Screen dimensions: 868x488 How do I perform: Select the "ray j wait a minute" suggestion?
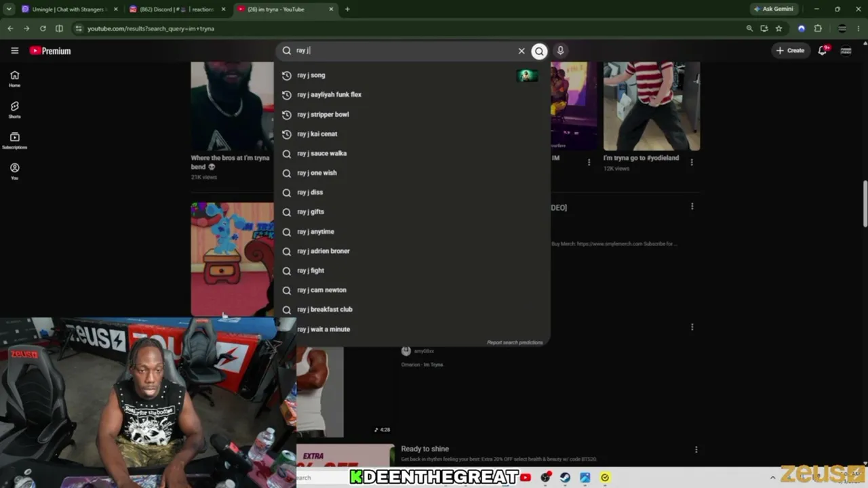pos(412,329)
